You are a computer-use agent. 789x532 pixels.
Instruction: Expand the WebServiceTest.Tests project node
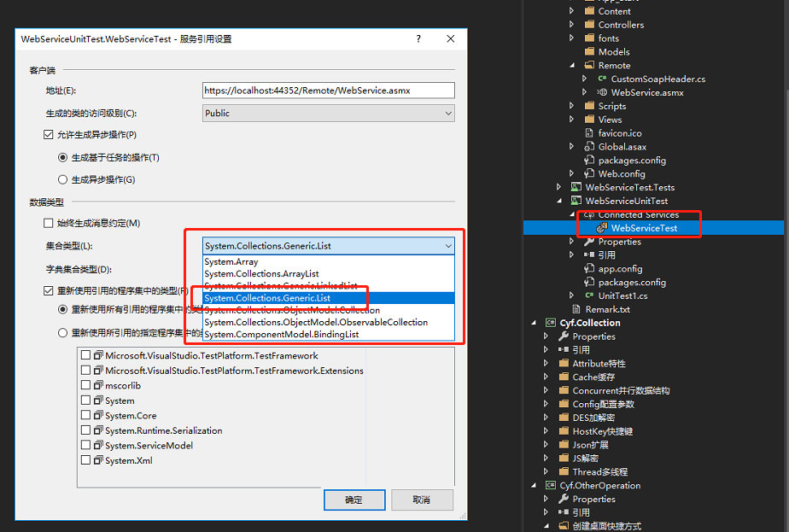point(558,187)
